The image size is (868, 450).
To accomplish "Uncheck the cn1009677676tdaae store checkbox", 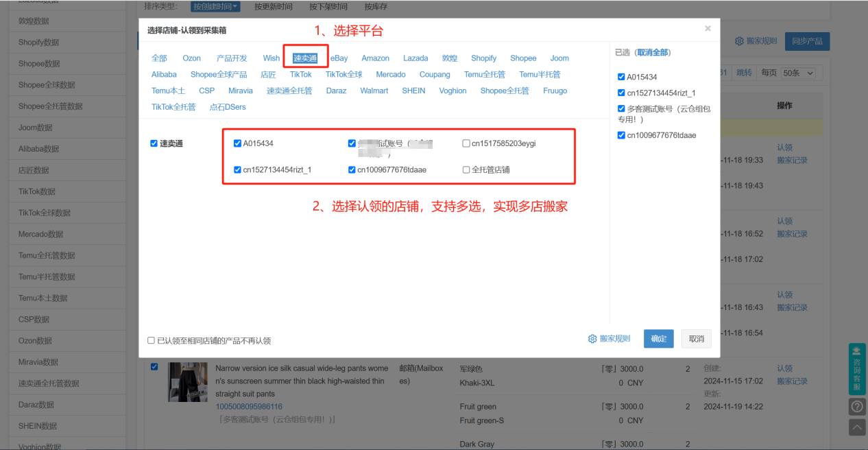I will 352,169.
